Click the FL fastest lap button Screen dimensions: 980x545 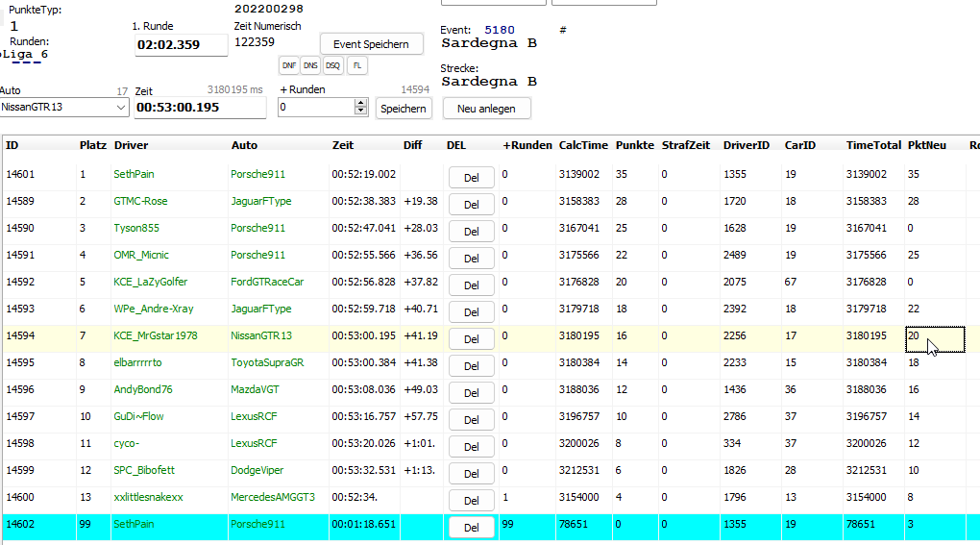pos(356,65)
